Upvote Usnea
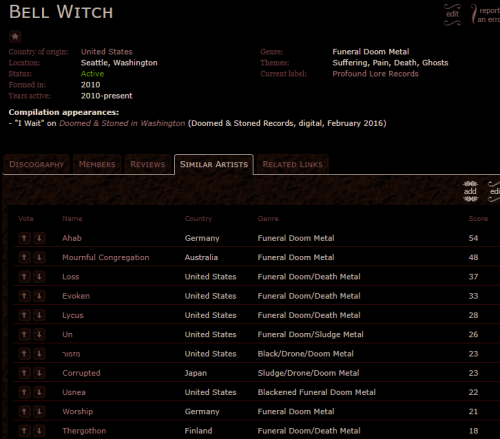Viewport: 500px width, 439px height. point(24,392)
